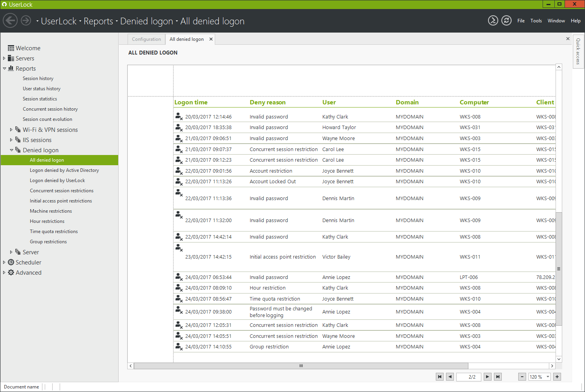Go to last report page
The height and width of the screenshot is (392, 585).
click(x=497, y=377)
